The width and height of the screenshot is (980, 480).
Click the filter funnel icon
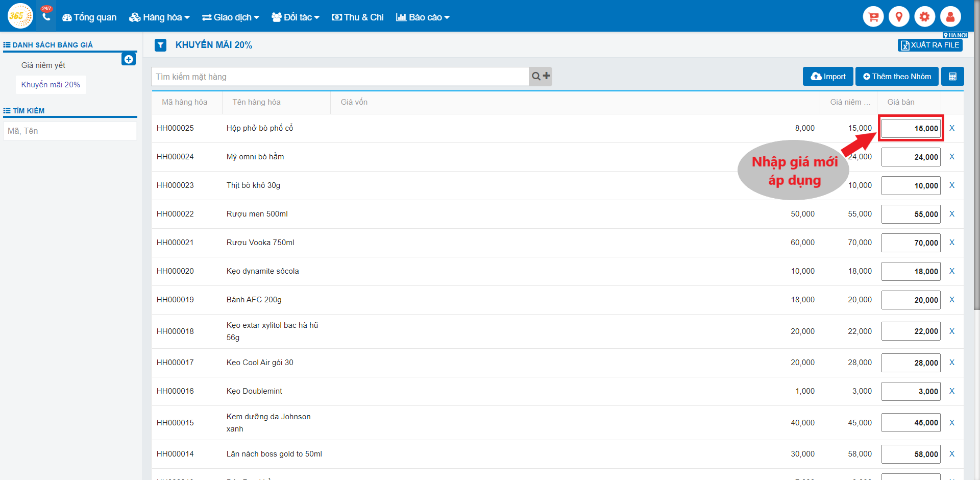(161, 45)
